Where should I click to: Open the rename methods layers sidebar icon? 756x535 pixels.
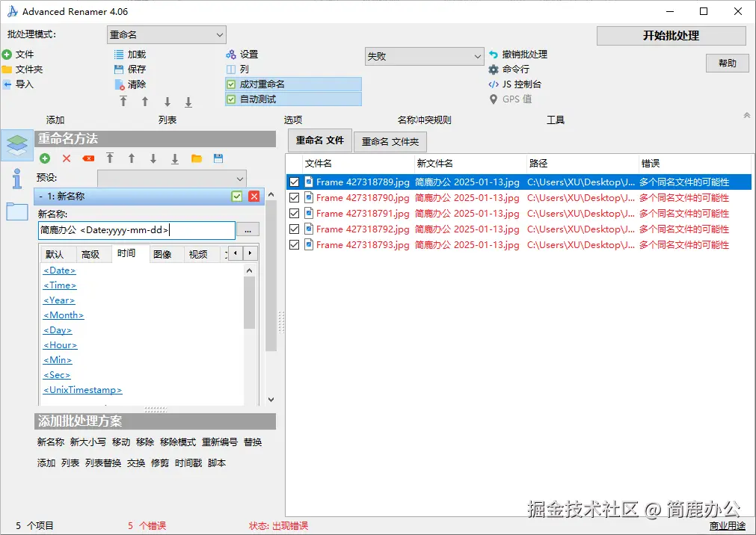pyautogui.click(x=17, y=145)
